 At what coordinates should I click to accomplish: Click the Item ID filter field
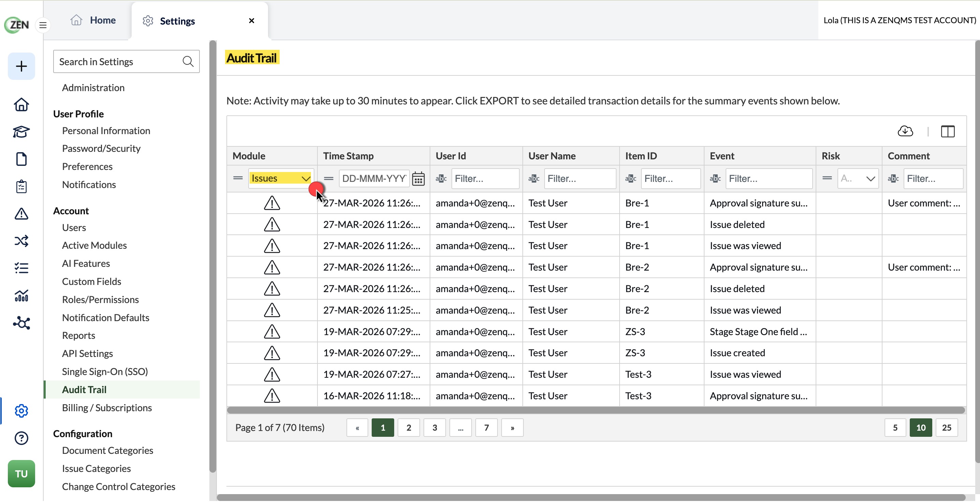670,178
